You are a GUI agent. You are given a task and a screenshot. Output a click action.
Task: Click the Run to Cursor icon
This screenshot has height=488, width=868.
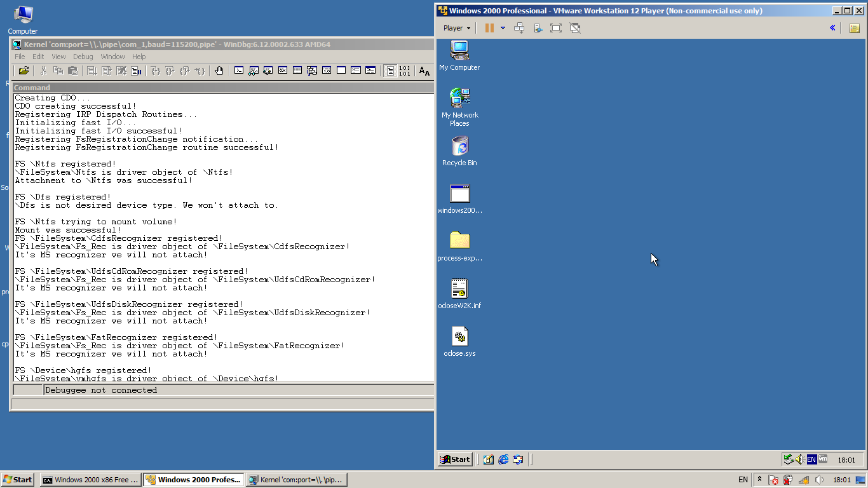200,71
